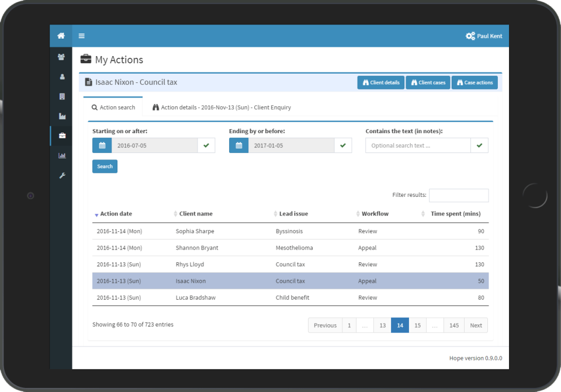561x392 pixels.
Task: Open calendar picker for Ending by or before
Action: pyautogui.click(x=238, y=145)
